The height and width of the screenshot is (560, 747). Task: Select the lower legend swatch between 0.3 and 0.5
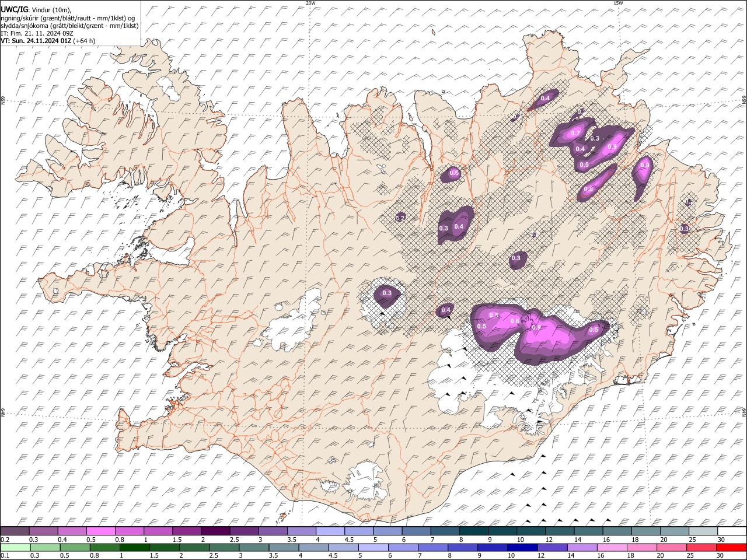[45, 547]
